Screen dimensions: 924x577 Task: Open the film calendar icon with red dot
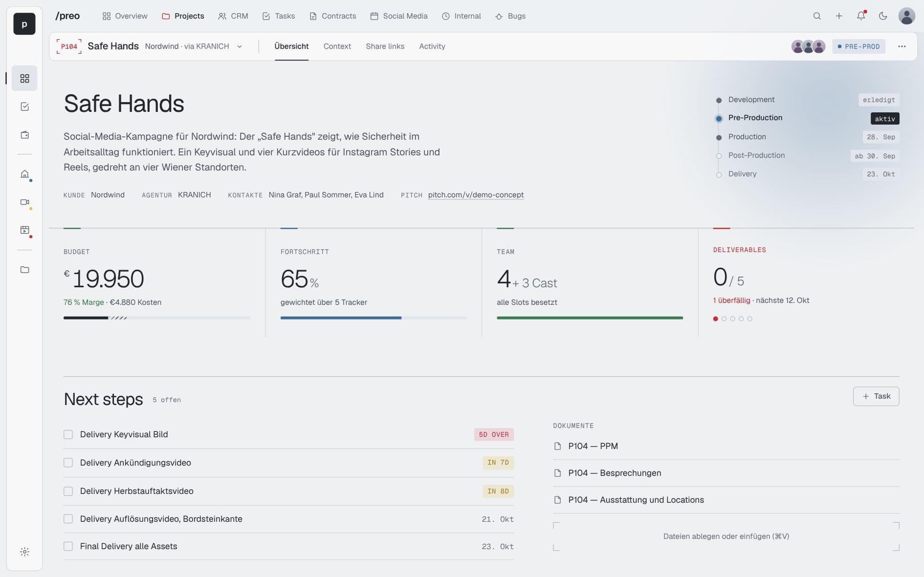point(24,230)
